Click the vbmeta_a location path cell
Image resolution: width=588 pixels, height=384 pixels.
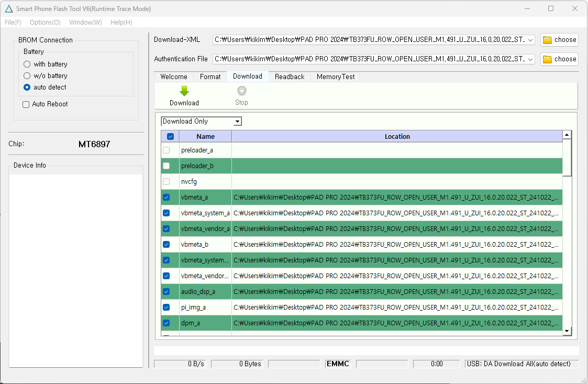(397, 198)
